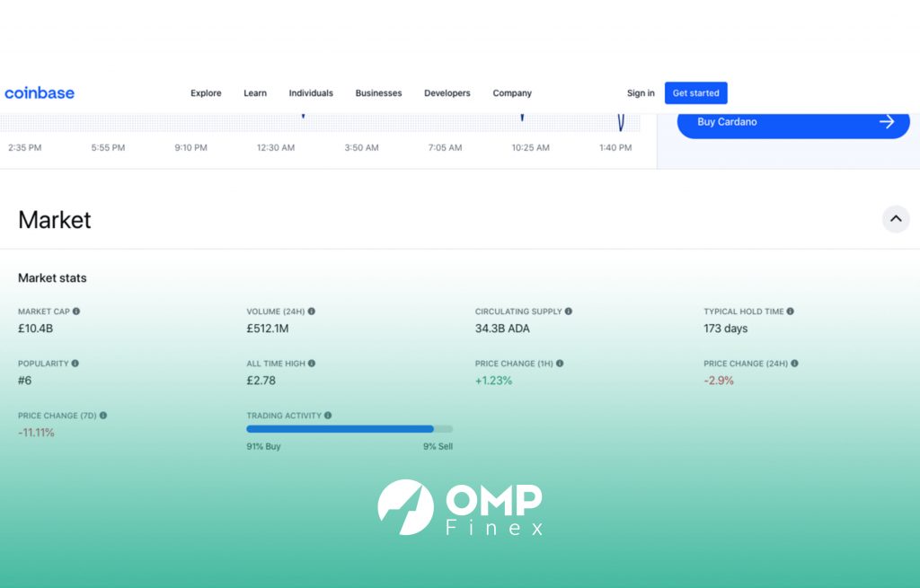Image resolution: width=920 pixels, height=588 pixels.
Task: Click the -2.9% price change value
Action: pos(719,381)
